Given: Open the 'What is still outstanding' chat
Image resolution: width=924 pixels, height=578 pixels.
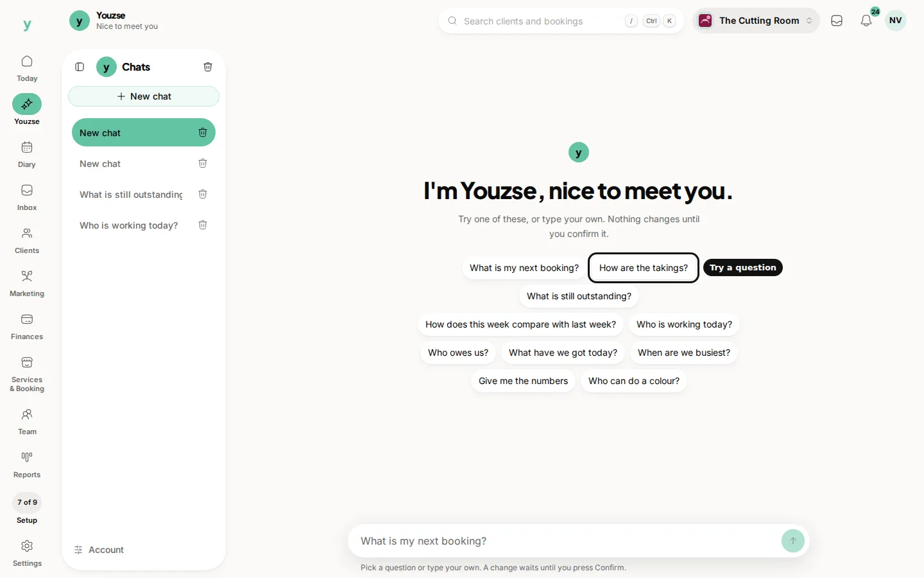Looking at the screenshot, I should click(x=131, y=195).
